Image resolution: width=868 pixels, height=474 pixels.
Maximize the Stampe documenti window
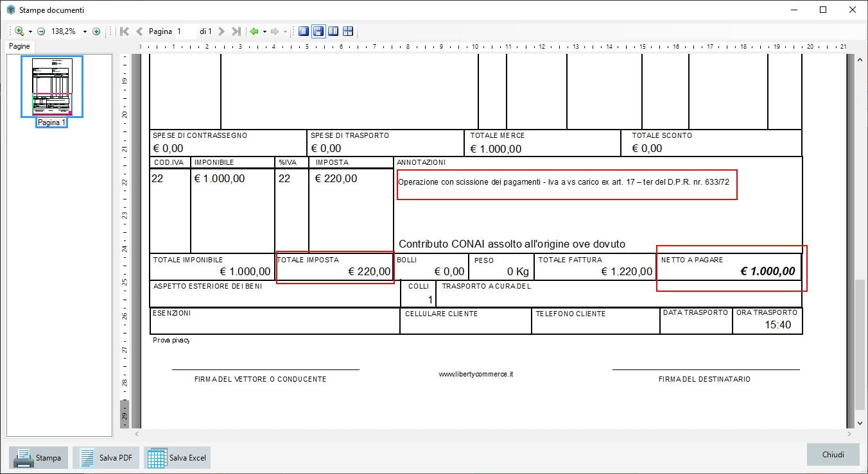pos(823,10)
